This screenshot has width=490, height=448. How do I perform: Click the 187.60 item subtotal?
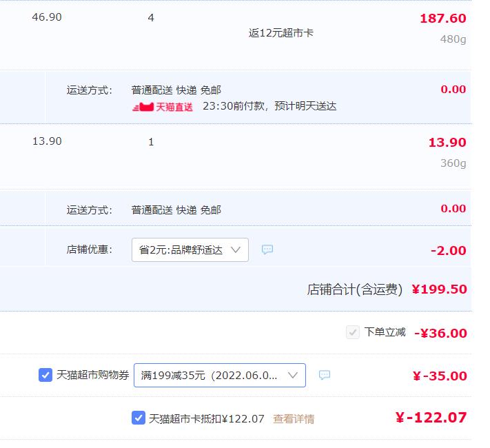click(x=443, y=19)
